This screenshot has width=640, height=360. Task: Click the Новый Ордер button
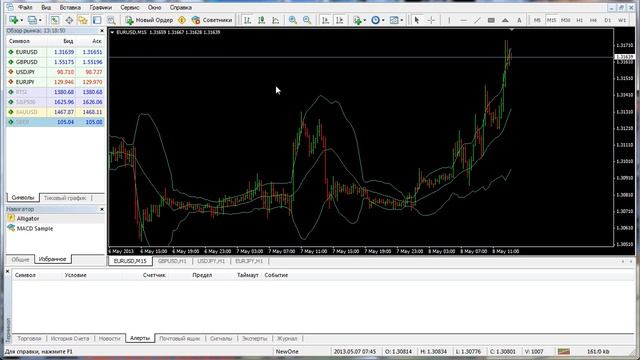click(149, 20)
